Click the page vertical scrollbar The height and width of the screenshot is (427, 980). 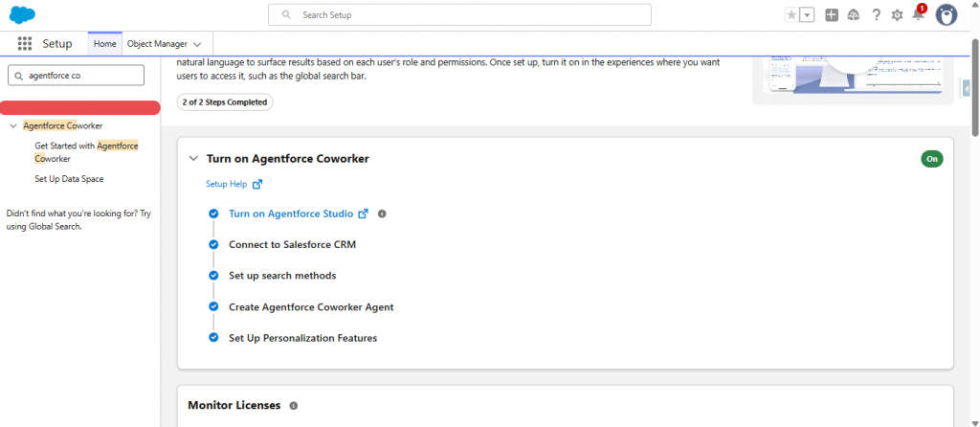(x=975, y=87)
